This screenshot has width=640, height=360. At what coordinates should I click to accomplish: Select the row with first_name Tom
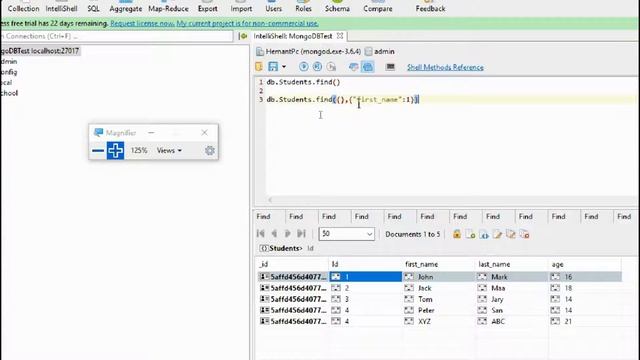click(439, 299)
